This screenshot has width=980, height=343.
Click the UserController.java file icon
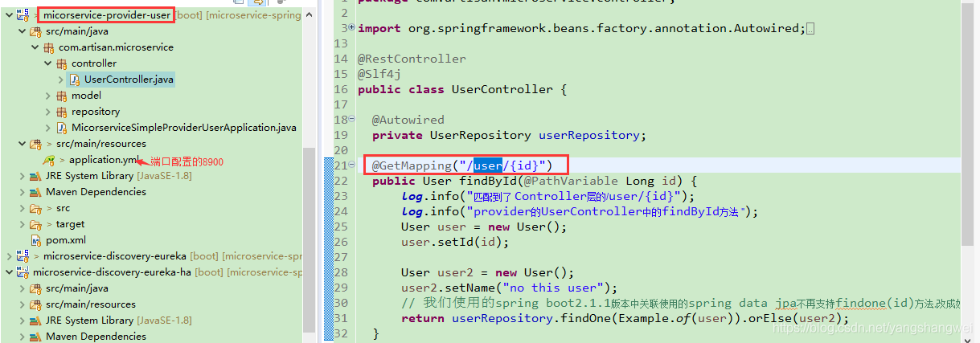(75, 80)
